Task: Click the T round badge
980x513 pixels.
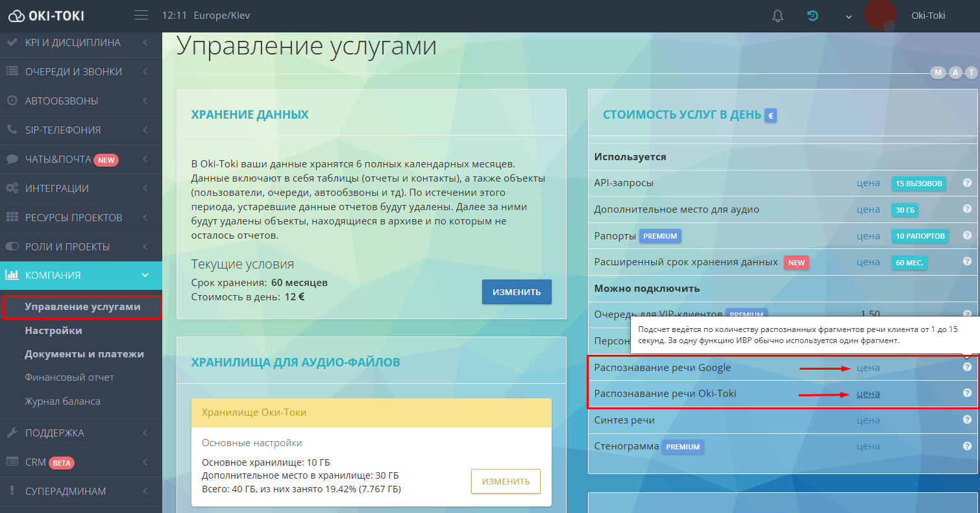Action: (972, 73)
